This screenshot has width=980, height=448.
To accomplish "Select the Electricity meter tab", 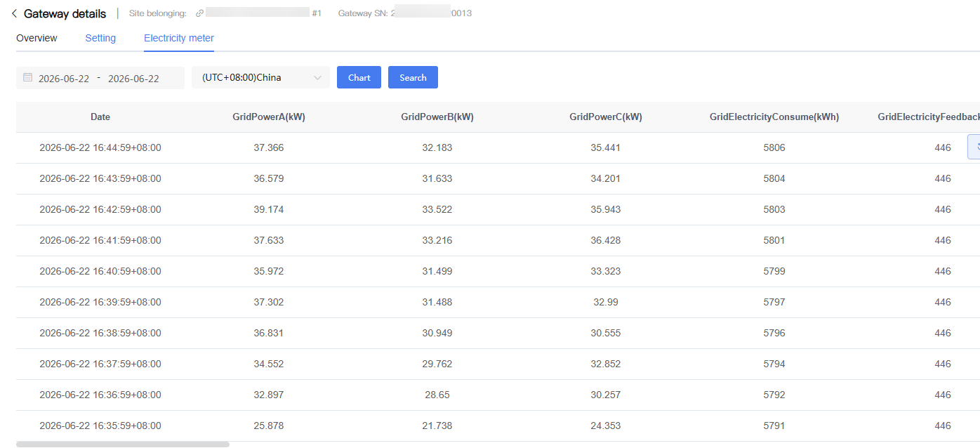I will tap(179, 38).
